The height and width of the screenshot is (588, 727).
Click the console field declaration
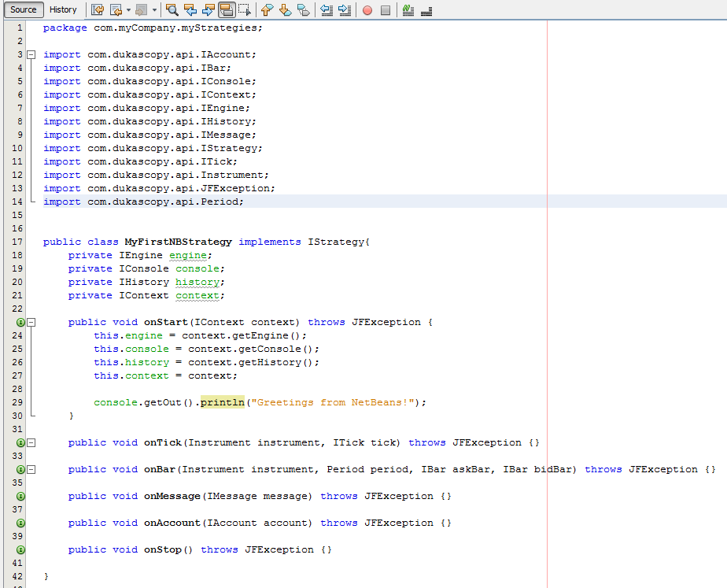(x=197, y=268)
